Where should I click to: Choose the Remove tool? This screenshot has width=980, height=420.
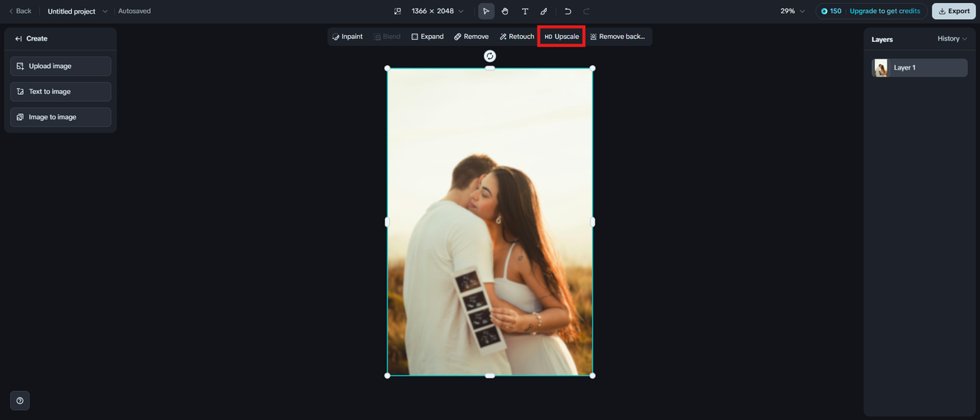point(471,37)
